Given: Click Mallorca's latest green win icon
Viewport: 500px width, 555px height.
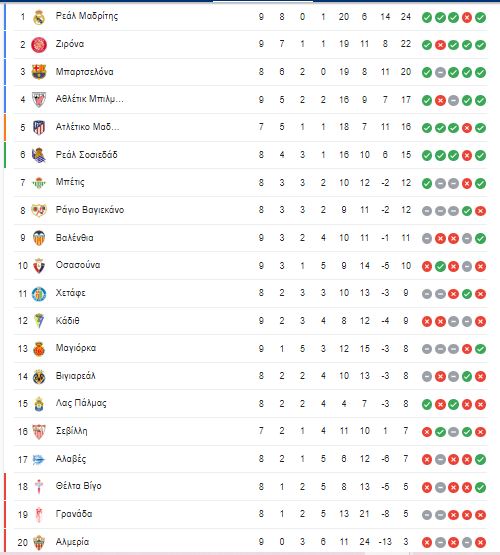Looking at the screenshot, I should pyautogui.click(x=480, y=349).
